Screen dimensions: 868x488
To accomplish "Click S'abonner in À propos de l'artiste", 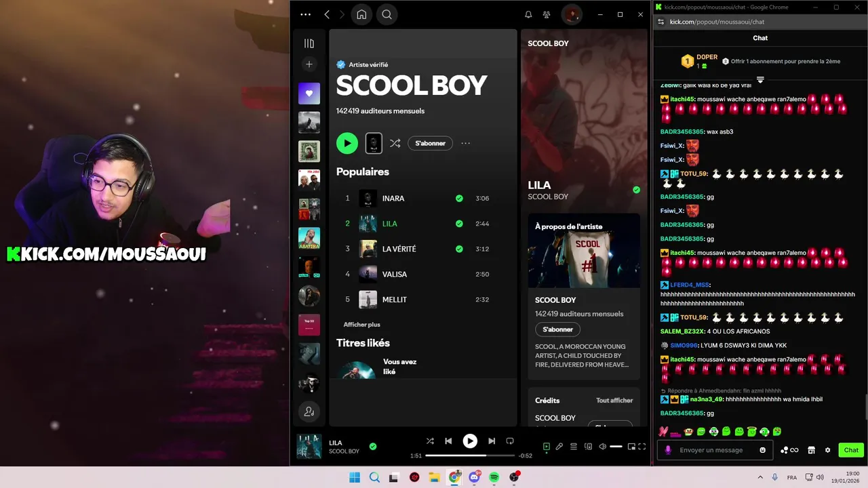I will (557, 329).
